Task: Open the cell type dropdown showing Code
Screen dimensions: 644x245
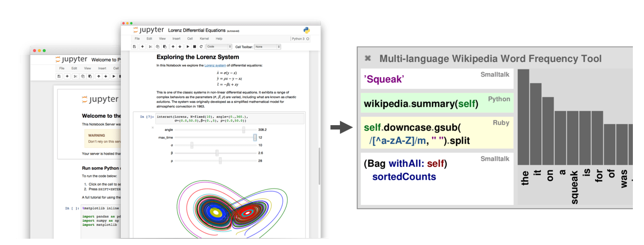Action: [219, 47]
